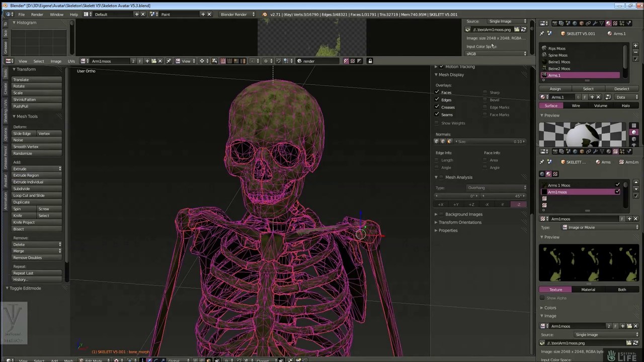Open the Render menu
This screenshot has width=644, height=362.
pyautogui.click(x=37, y=14)
